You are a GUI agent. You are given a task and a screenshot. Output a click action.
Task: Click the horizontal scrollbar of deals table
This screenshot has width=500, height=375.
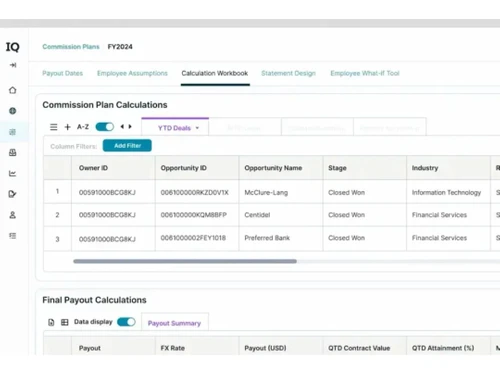185,261
